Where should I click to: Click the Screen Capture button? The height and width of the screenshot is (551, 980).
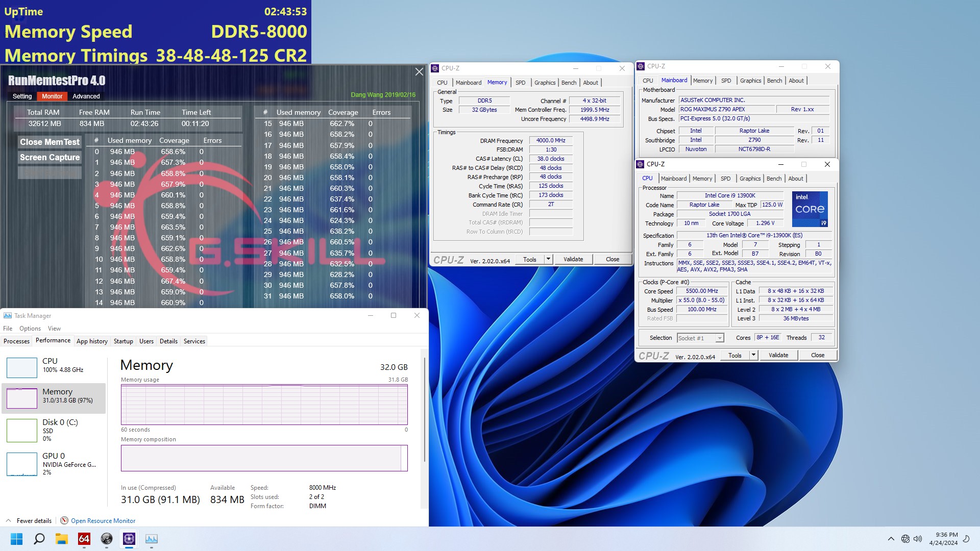[x=50, y=157]
